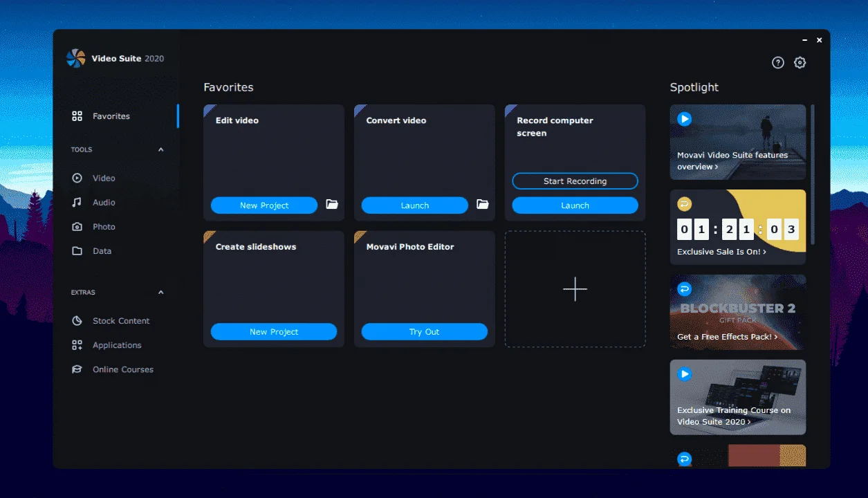
Task: Collapse the TOOLS section
Action: pos(161,149)
